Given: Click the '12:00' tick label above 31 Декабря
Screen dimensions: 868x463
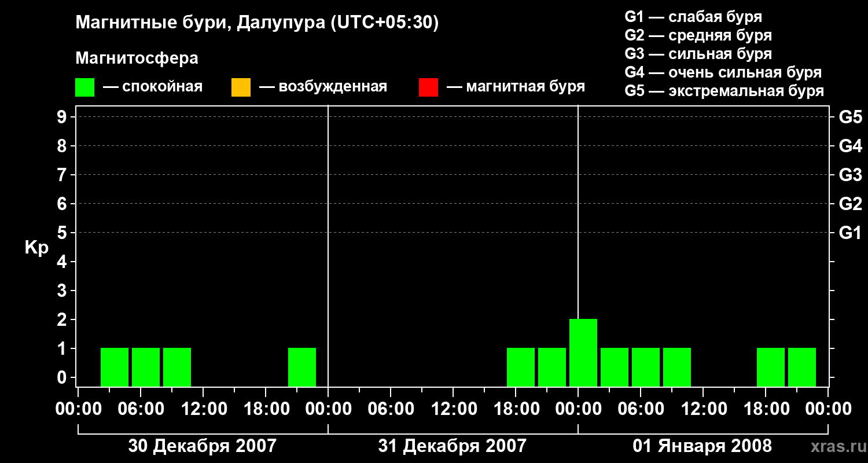Looking at the screenshot, I should (453, 409).
